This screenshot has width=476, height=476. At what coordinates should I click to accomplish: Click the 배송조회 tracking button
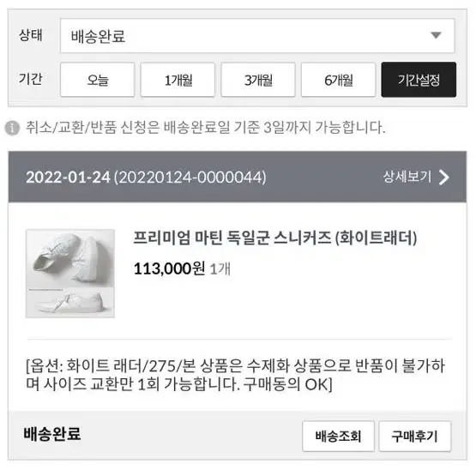(x=338, y=437)
